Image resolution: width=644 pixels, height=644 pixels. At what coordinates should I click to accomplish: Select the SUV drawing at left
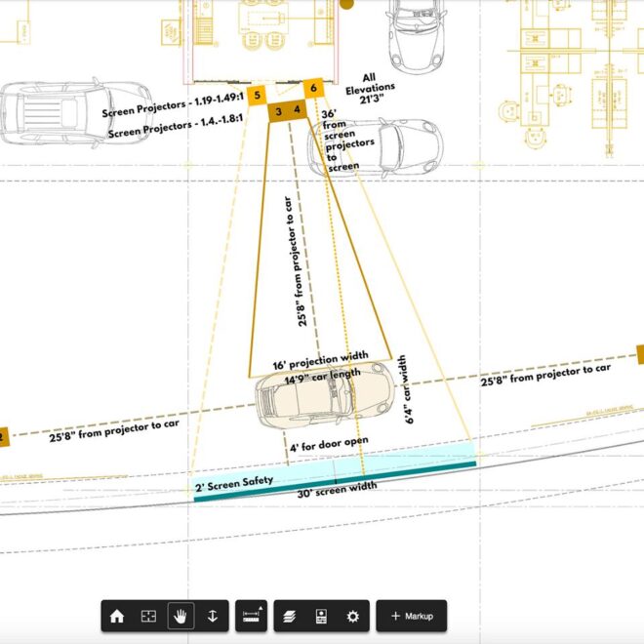click(x=76, y=111)
